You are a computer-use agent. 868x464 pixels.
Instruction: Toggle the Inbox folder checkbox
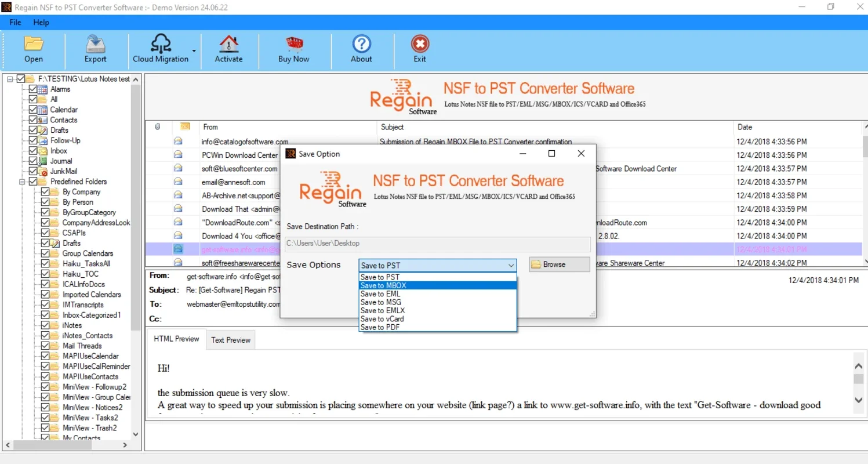coord(32,151)
